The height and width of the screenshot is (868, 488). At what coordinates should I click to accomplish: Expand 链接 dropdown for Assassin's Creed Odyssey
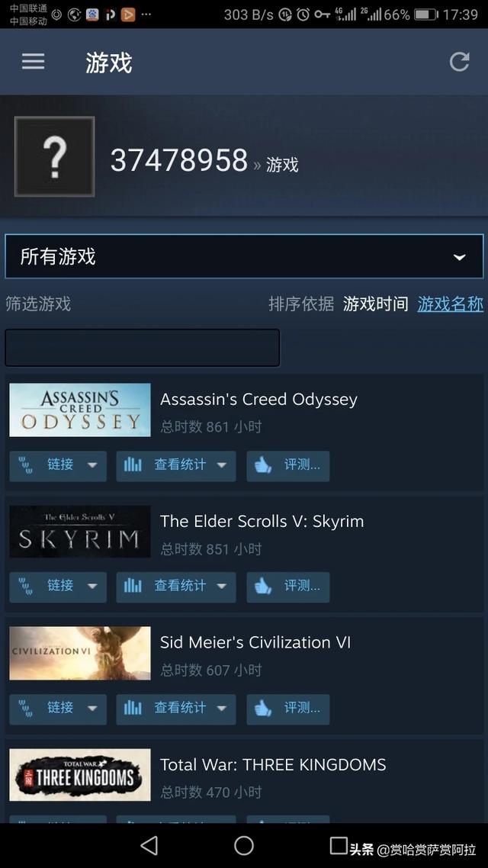(x=58, y=465)
